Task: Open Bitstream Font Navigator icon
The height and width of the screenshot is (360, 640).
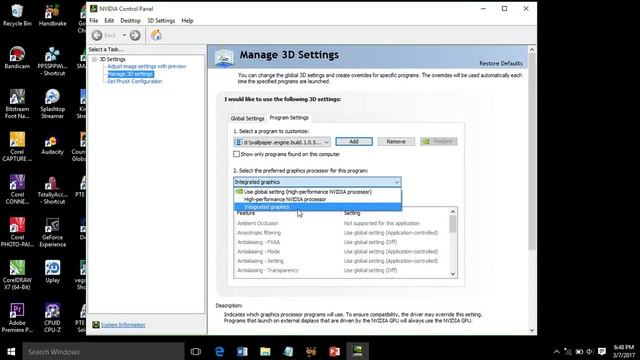Action: tap(17, 104)
